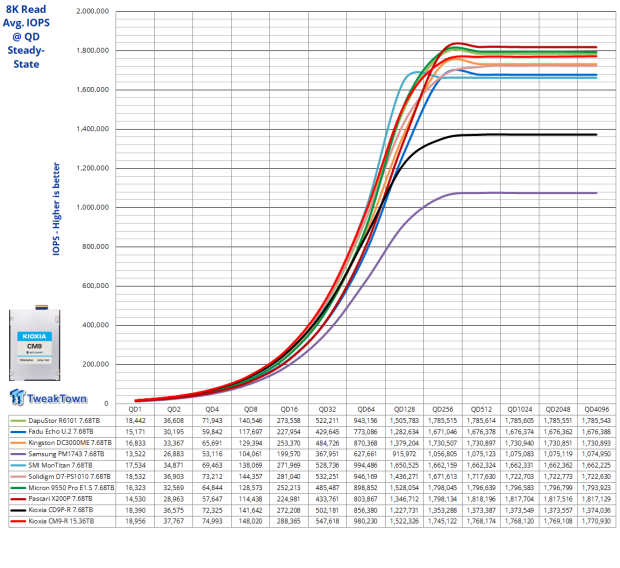The height and width of the screenshot is (568, 620).
Task: Click the Kioxia CD9P-R QD4096 value 1,374,036
Action: coord(597,510)
